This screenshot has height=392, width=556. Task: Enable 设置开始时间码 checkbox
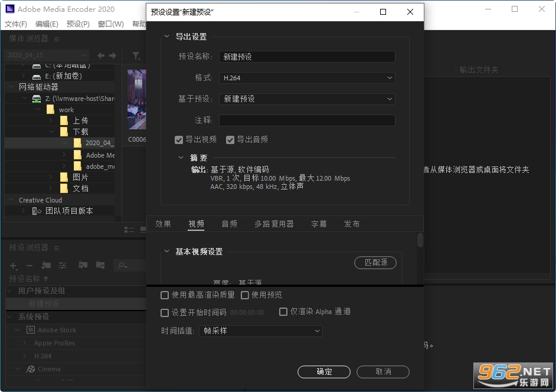(165, 312)
